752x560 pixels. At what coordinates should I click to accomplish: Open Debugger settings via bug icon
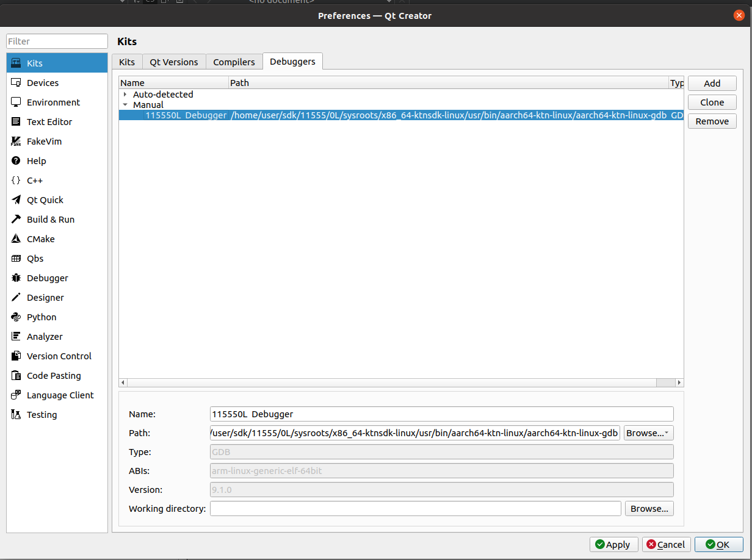coord(16,278)
